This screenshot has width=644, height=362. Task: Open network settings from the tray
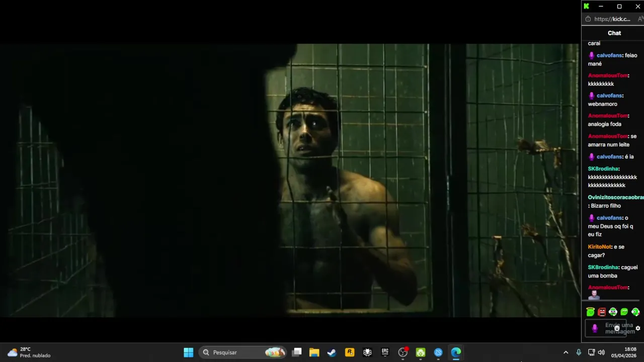click(x=591, y=352)
